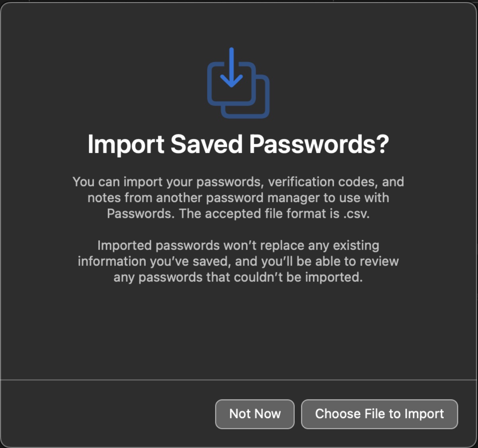
Task: Click the line "any passwords that couldn't be imported."
Action: 238,277
